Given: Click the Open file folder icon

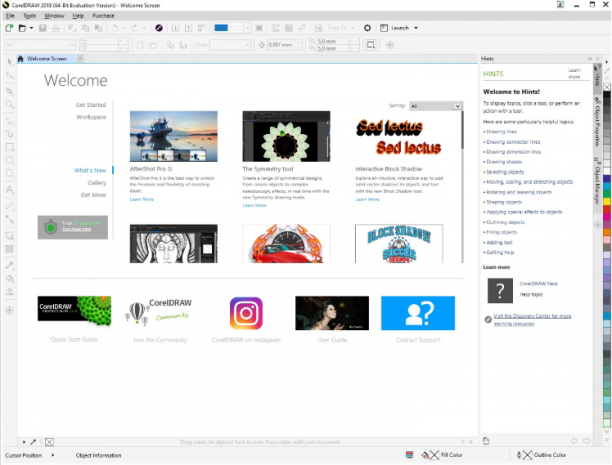Looking at the screenshot, I should coord(23,28).
